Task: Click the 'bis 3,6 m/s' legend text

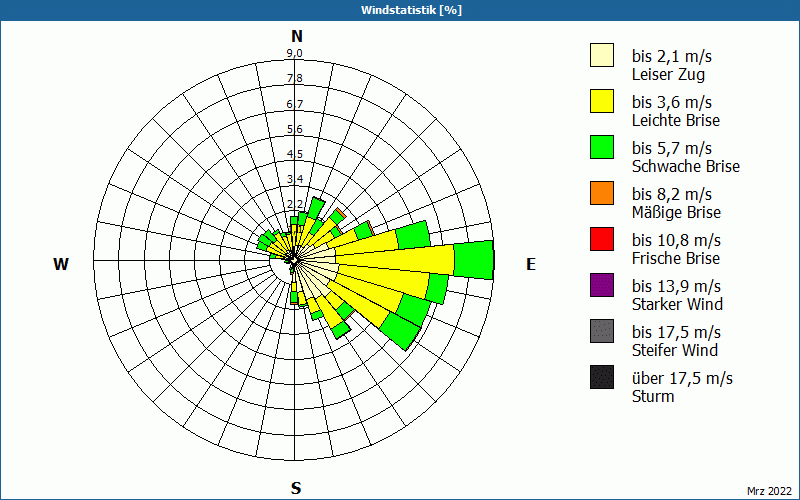Action: [671, 102]
